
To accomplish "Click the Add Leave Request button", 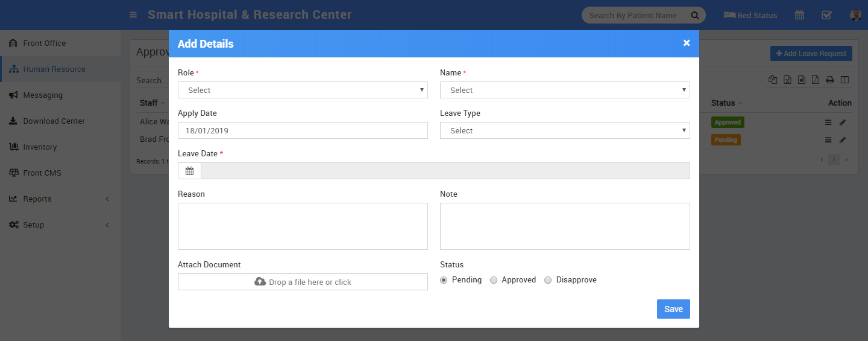I will coord(811,53).
